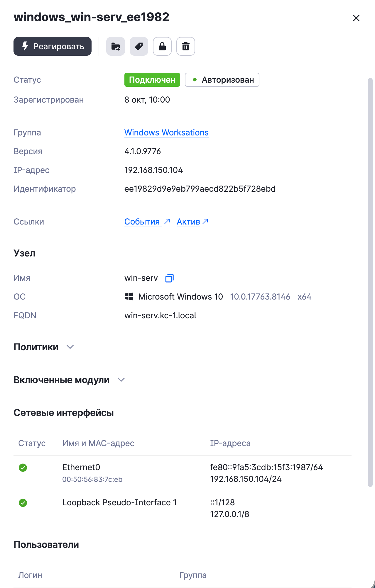The height and width of the screenshot is (588, 375).
Task: Click the lock icon button
Action: (x=162, y=46)
